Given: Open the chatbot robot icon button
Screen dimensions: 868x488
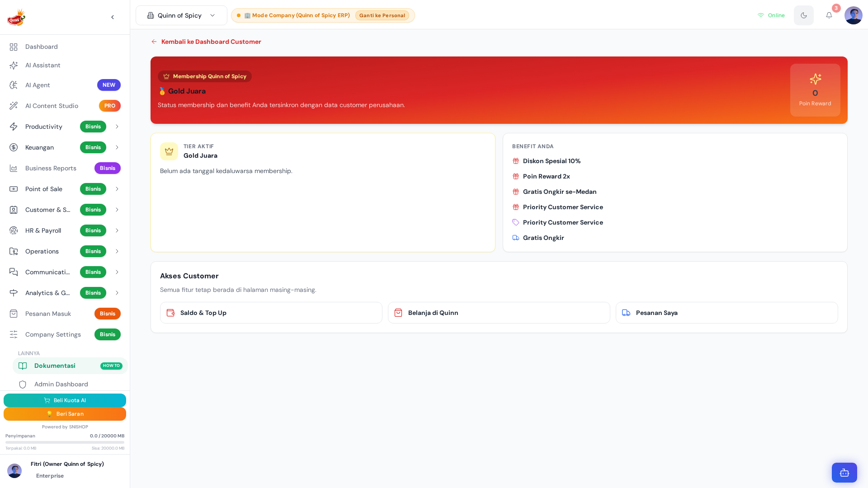Looking at the screenshot, I should pyautogui.click(x=844, y=473).
